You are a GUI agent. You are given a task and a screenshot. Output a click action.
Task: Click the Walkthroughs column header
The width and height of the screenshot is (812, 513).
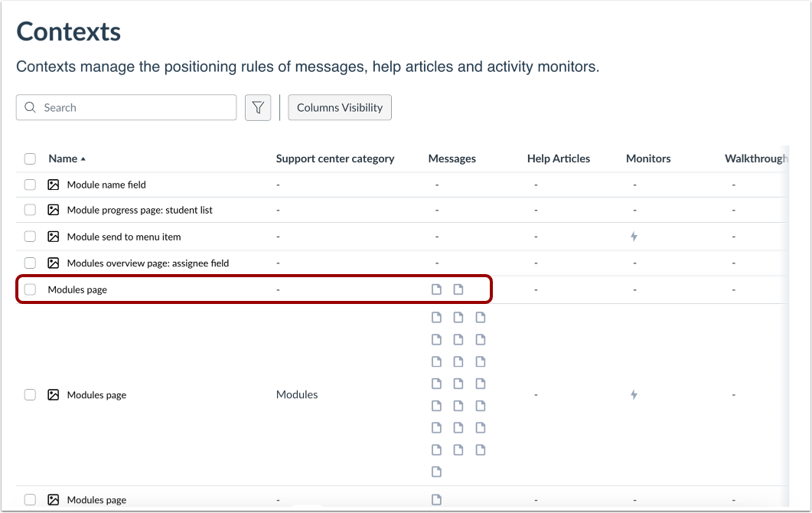pos(756,158)
